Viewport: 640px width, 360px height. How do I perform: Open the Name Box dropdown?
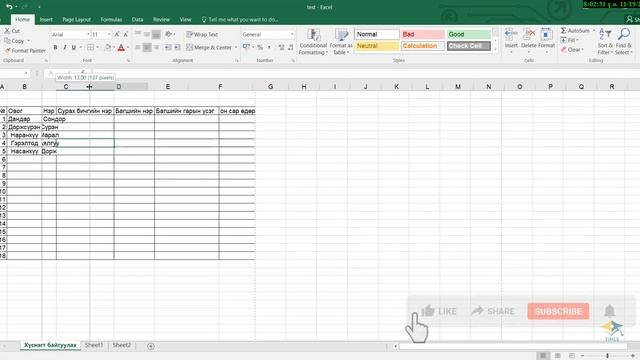(x=26, y=73)
